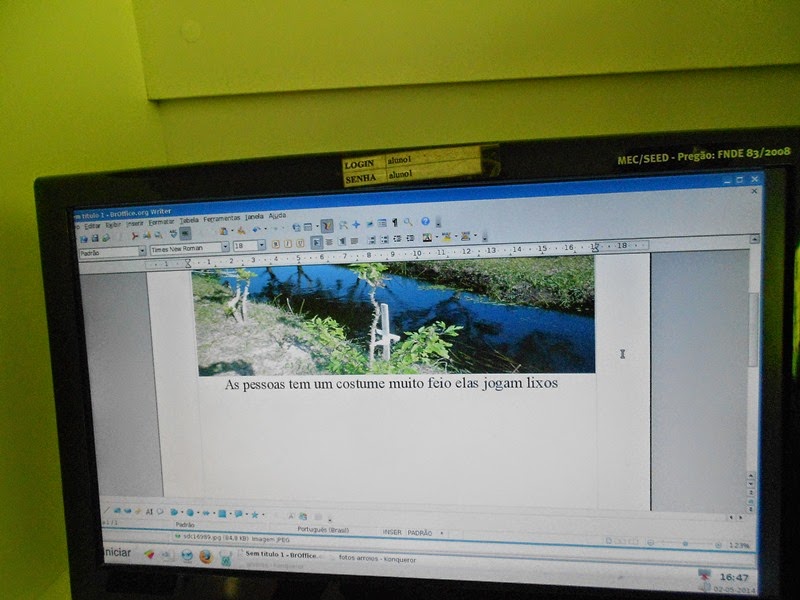Launch Firefox from the taskbar
The image size is (800, 600).
(x=206, y=556)
